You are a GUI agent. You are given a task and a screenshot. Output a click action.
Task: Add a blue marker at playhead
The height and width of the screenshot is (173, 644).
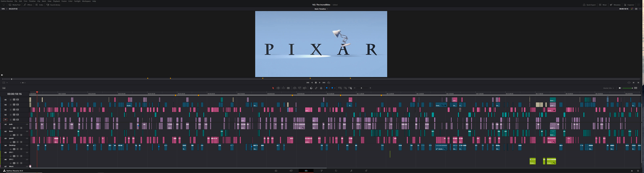(332, 88)
